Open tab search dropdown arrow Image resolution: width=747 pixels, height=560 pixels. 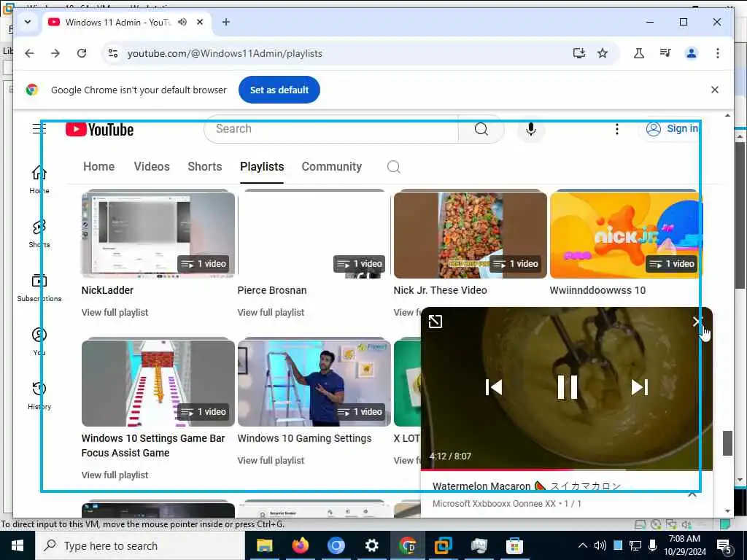[28, 22]
